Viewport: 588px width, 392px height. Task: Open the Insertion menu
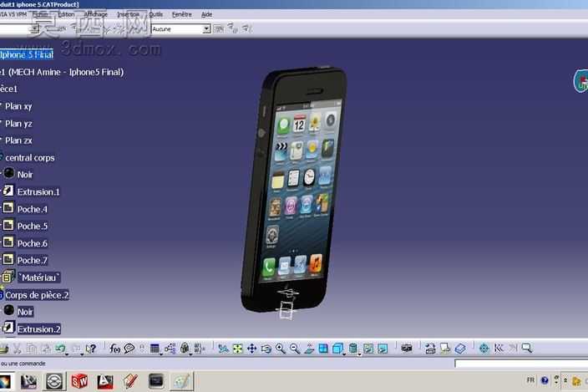pos(129,14)
